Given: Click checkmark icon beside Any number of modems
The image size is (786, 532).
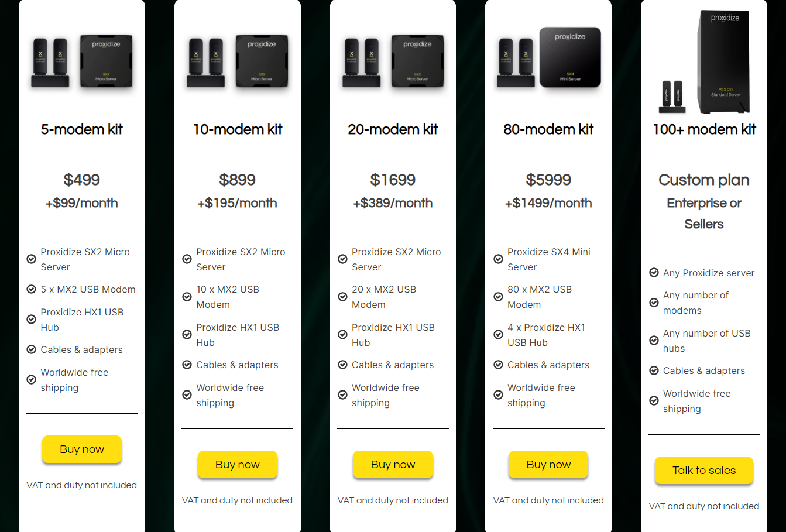Looking at the screenshot, I should coord(654,303).
